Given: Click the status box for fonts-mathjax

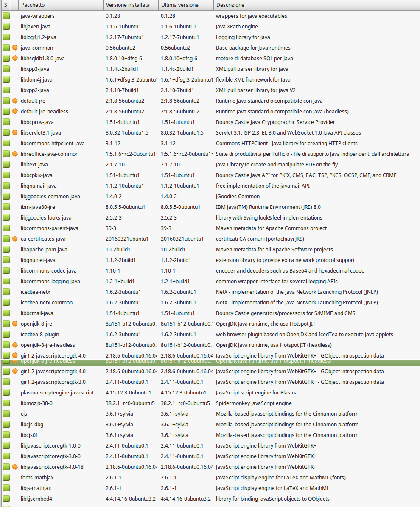Looking at the screenshot, I should (x=6, y=478).
